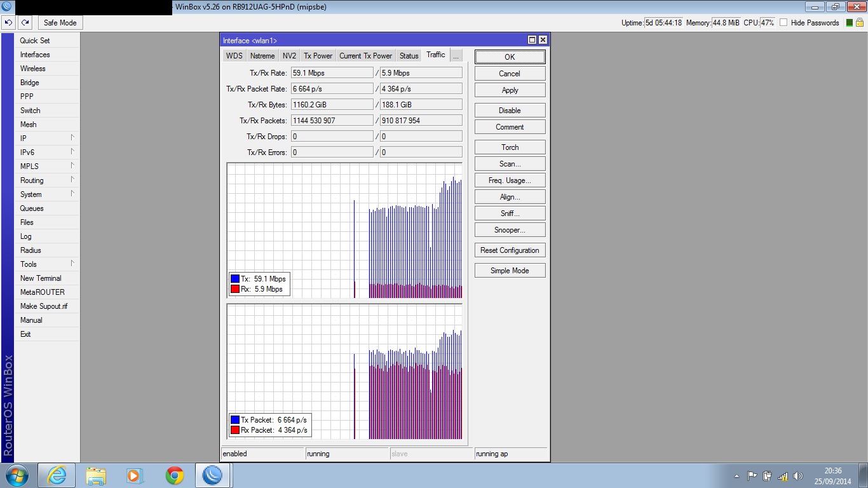Expand the Tools submenu
Viewport: 868px width, 488px height.
[x=48, y=264]
